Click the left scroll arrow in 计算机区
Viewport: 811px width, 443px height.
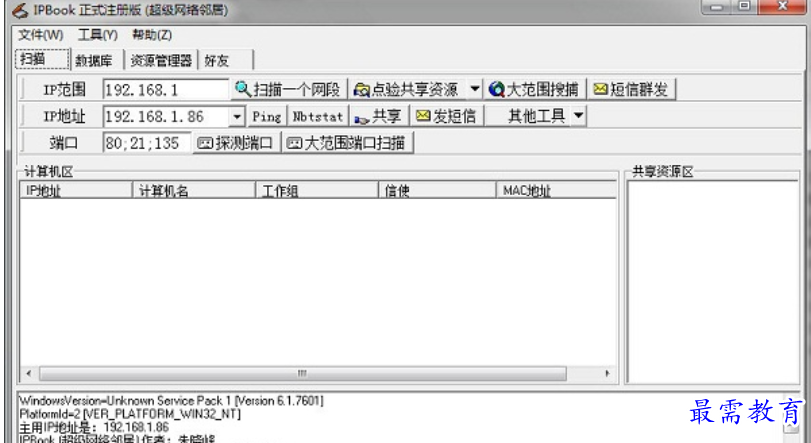click(x=28, y=373)
